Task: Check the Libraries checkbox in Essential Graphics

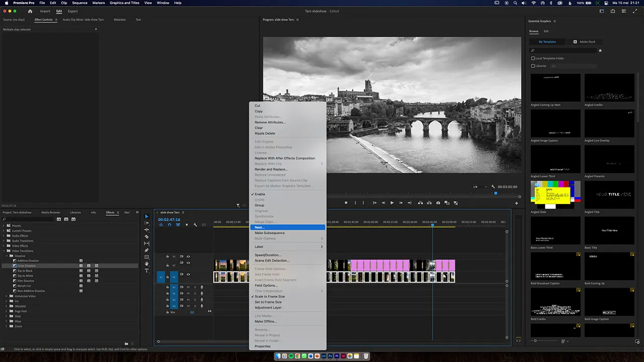Action: coord(533,66)
